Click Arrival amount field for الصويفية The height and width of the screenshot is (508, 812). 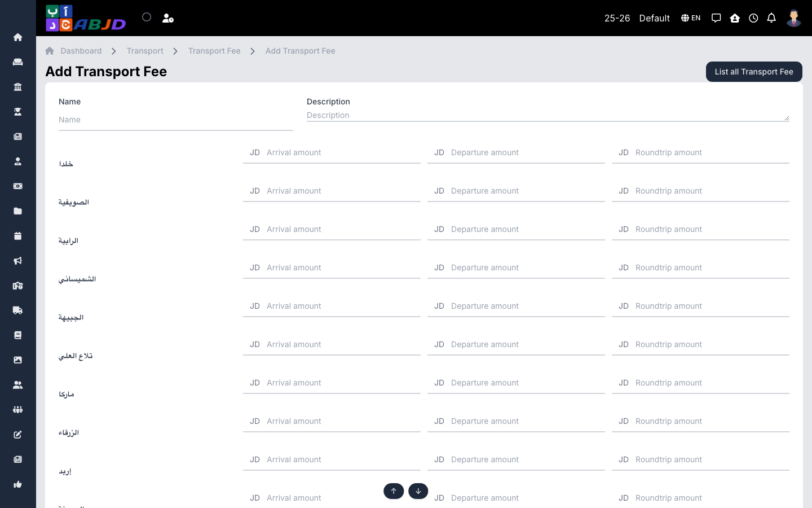click(332, 191)
